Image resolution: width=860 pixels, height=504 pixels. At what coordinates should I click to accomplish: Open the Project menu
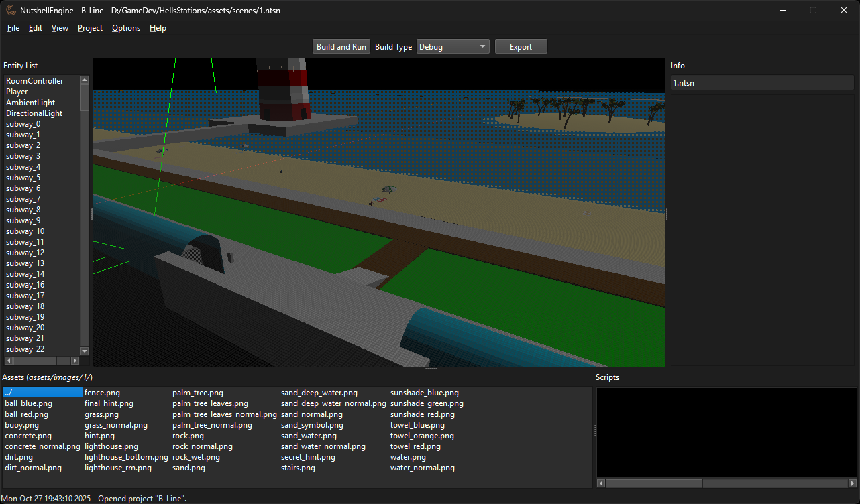tap(90, 28)
